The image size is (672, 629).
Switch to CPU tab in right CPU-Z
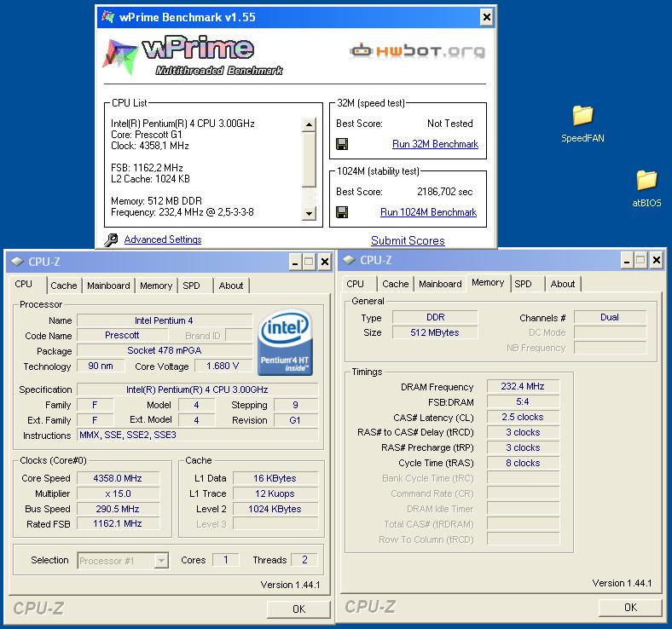tap(356, 284)
